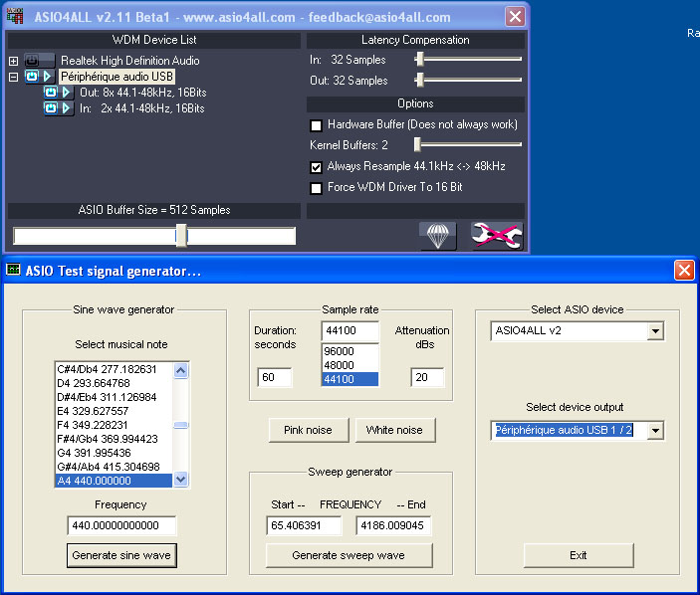
Task: Click play arrow on Out: 8x 44.1-48kHz row
Action: coord(66,93)
